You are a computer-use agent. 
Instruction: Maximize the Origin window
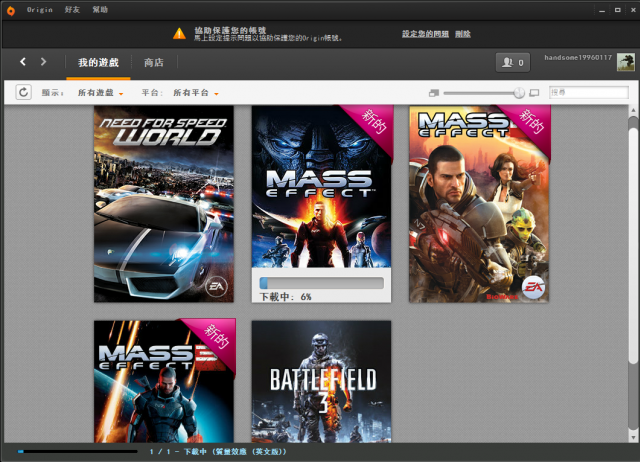tap(618, 10)
